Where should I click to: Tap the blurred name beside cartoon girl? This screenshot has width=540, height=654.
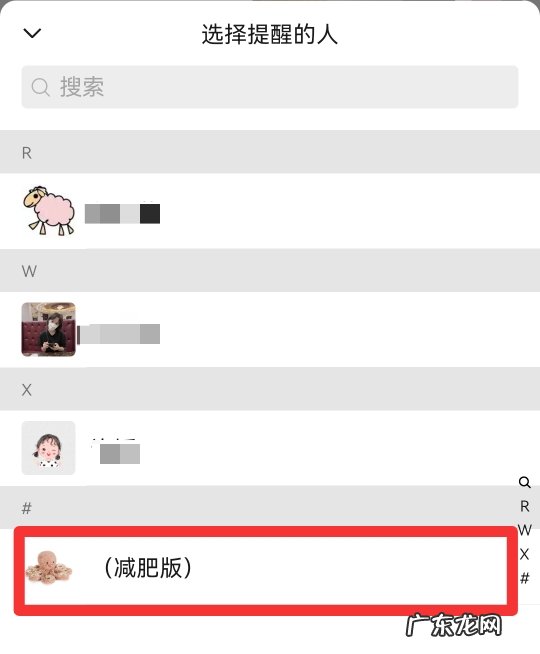(116, 451)
